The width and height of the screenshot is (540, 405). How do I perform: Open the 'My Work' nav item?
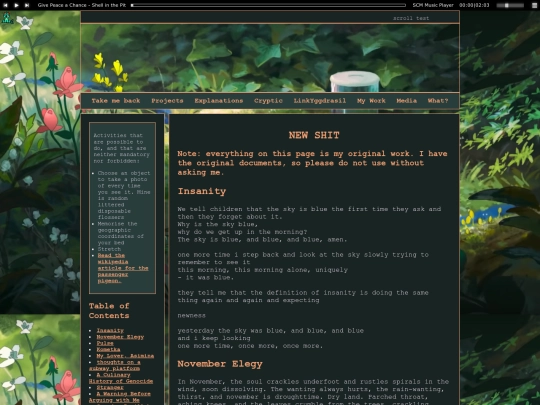tap(371, 101)
